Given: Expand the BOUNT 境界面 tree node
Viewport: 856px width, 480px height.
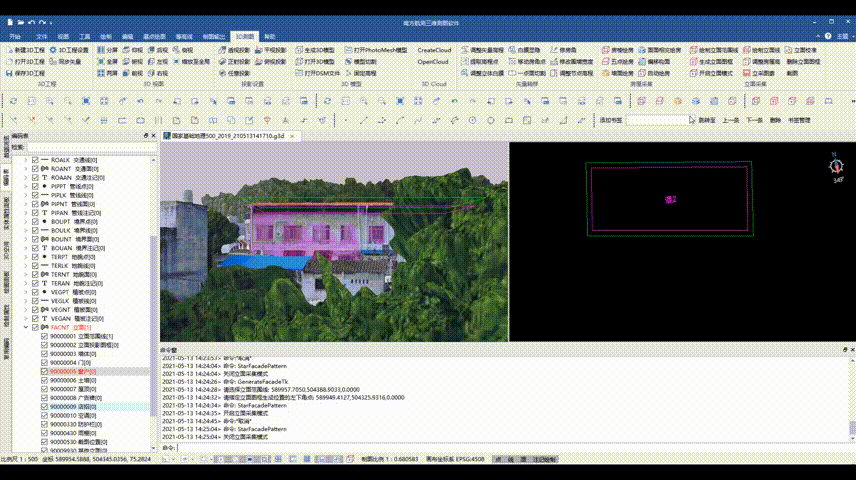Looking at the screenshot, I should tap(25, 239).
